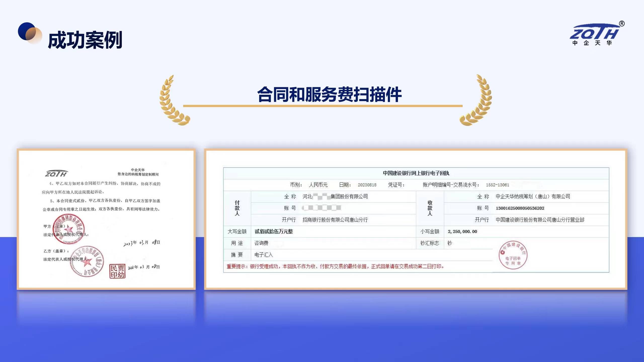Click the receipt title 中国建设银行网上银行电子回执
The image size is (644, 362).
click(x=416, y=173)
